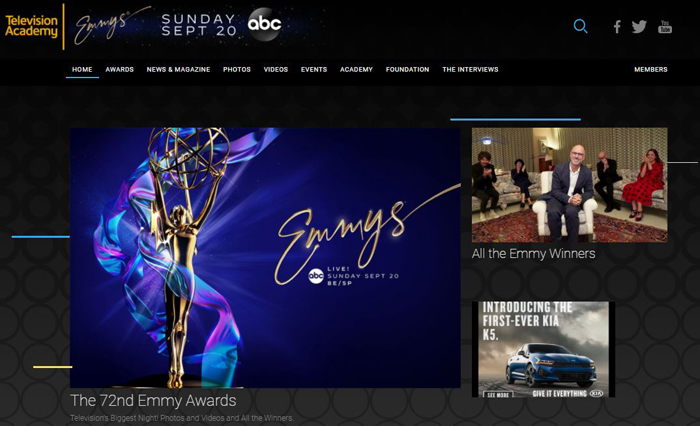
Task: Click the SUNDAY SEPT 20 header text
Action: click(x=199, y=25)
